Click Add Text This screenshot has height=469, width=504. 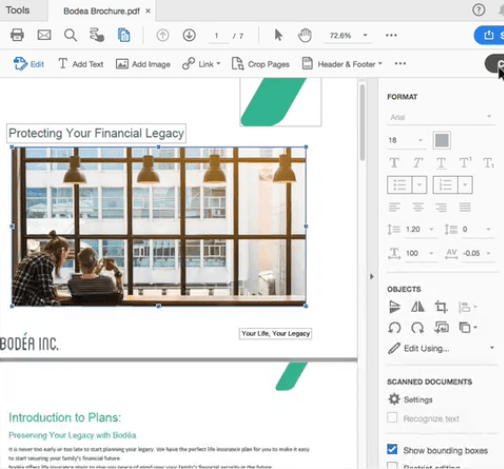[x=81, y=64]
